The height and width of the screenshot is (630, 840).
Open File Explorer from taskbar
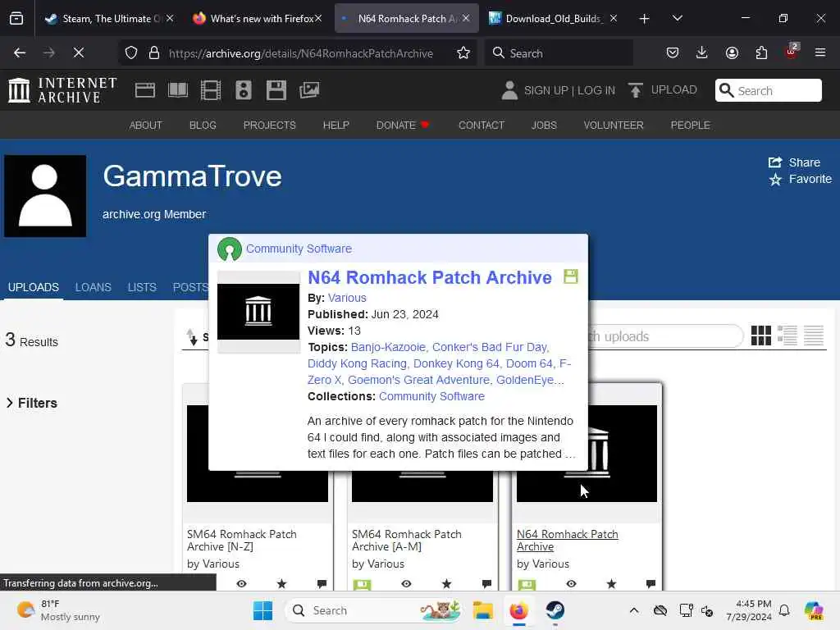click(x=482, y=610)
